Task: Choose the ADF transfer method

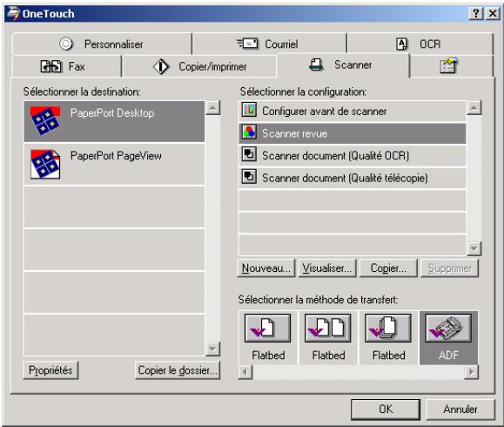Action: pos(448,337)
